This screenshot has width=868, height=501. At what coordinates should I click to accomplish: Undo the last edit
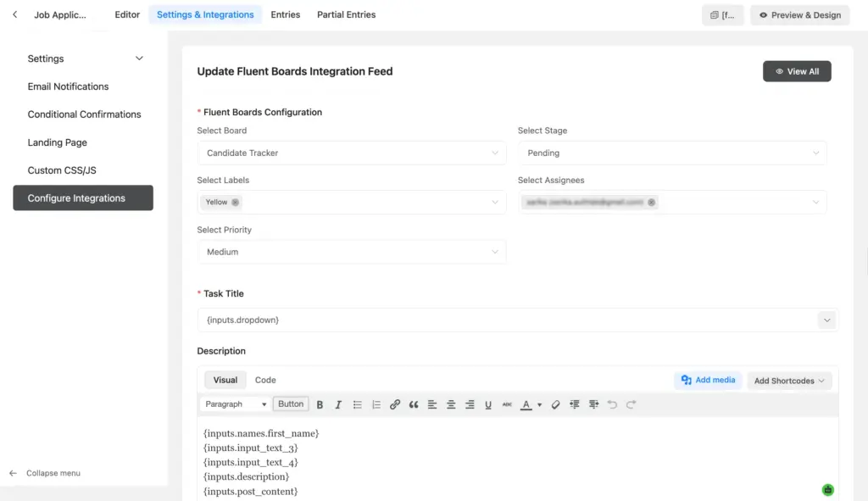pyautogui.click(x=612, y=404)
